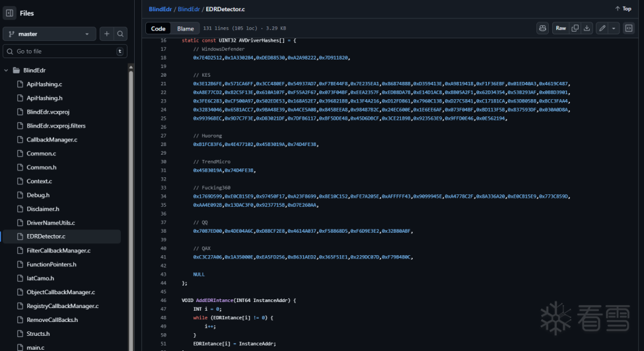The image size is (644, 351).
Task: Open main.c file
Action: pos(35,348)
